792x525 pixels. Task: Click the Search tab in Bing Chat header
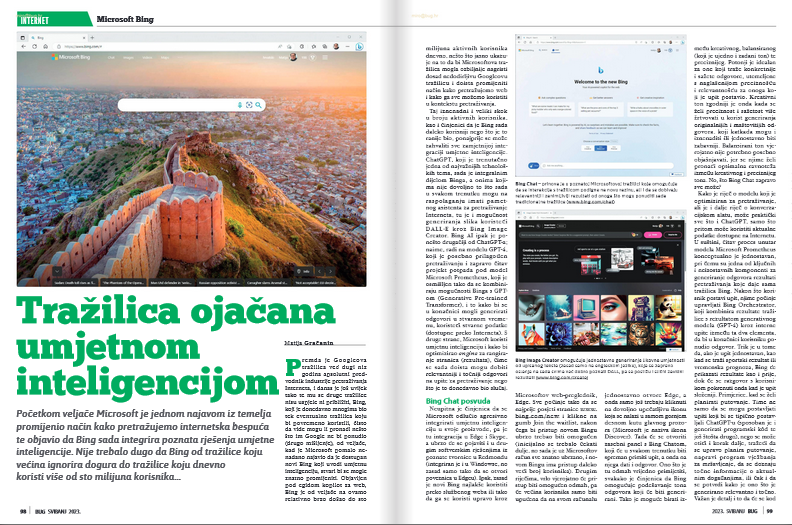(543, 50)
